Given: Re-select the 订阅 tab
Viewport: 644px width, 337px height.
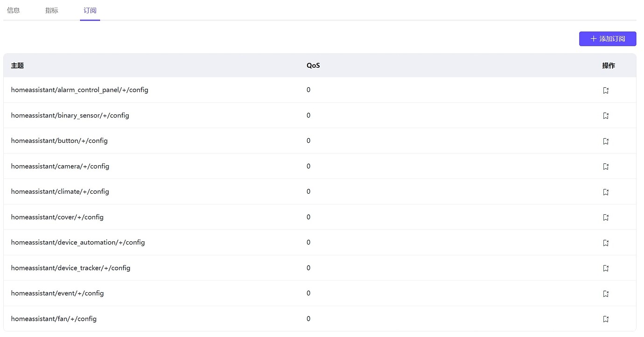Looking at the screenshot, I should [90, 10].
